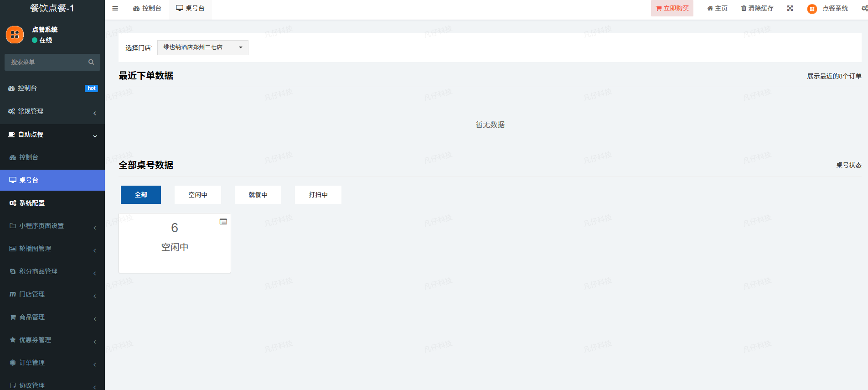Screen dimensions: 868x390
Task: Filter tables by 就餐中 status
Action: (258, 195)
